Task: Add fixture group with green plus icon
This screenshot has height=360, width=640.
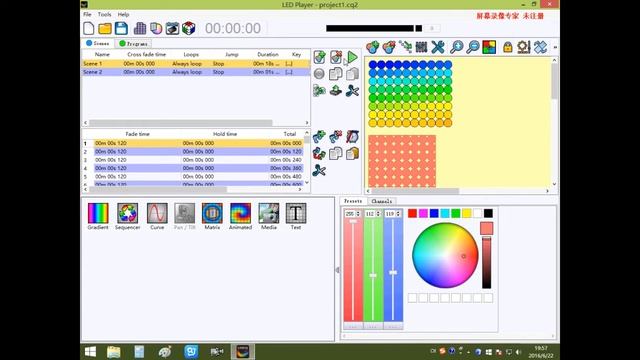Action: 372,47
